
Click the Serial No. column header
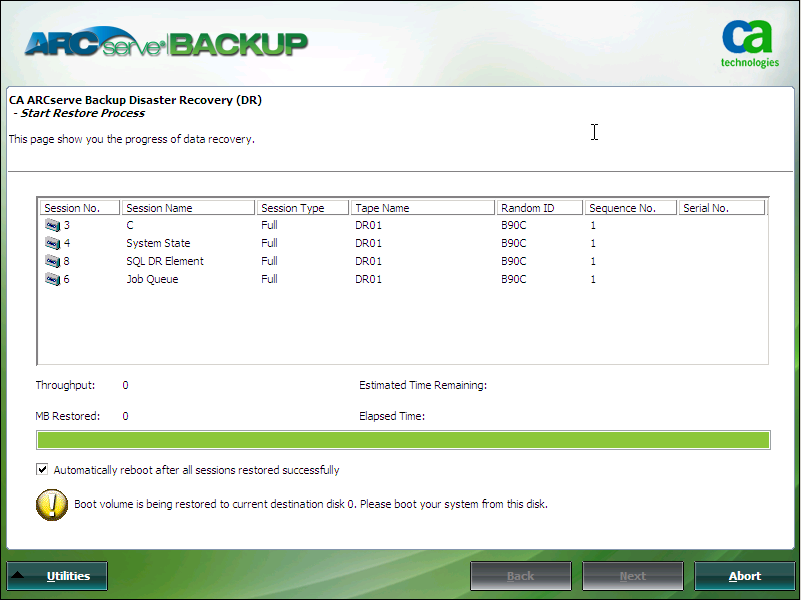[722, 208]
